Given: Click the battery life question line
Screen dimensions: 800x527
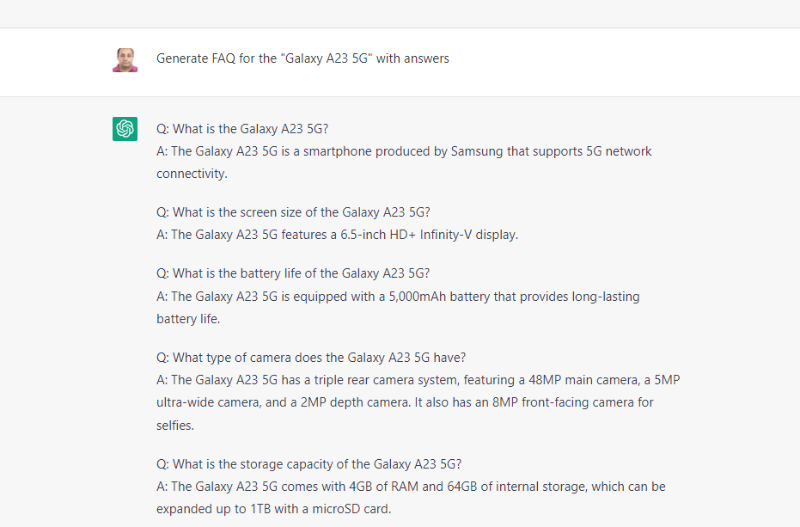Looking at the screenshot, I should 293,274.
